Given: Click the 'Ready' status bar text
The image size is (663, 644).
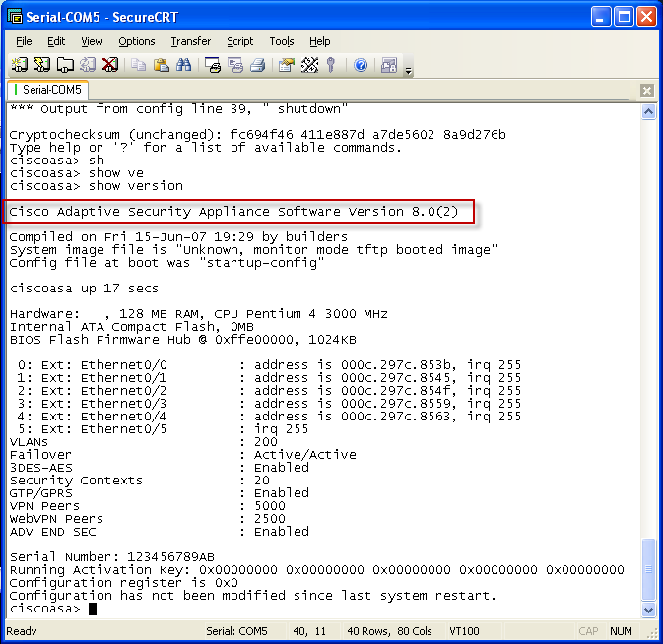Looking at the screenshot, I should point(22,631).
